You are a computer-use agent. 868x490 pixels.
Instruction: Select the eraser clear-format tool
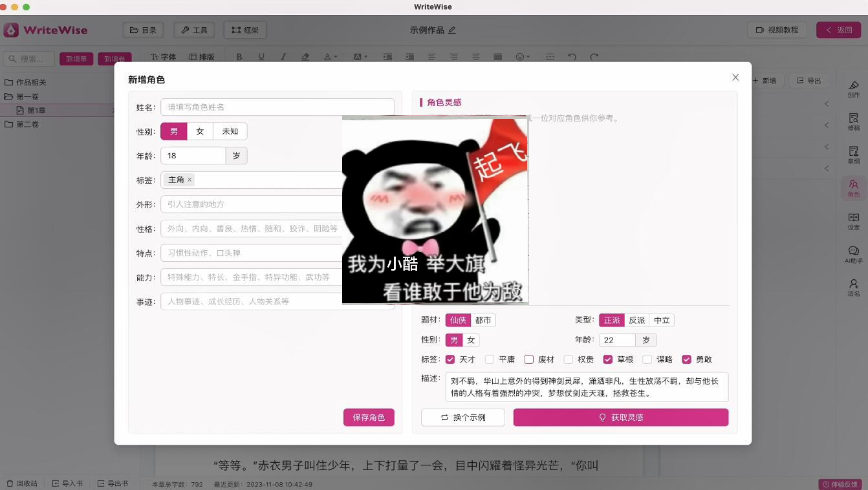click(x=305, y=57)
